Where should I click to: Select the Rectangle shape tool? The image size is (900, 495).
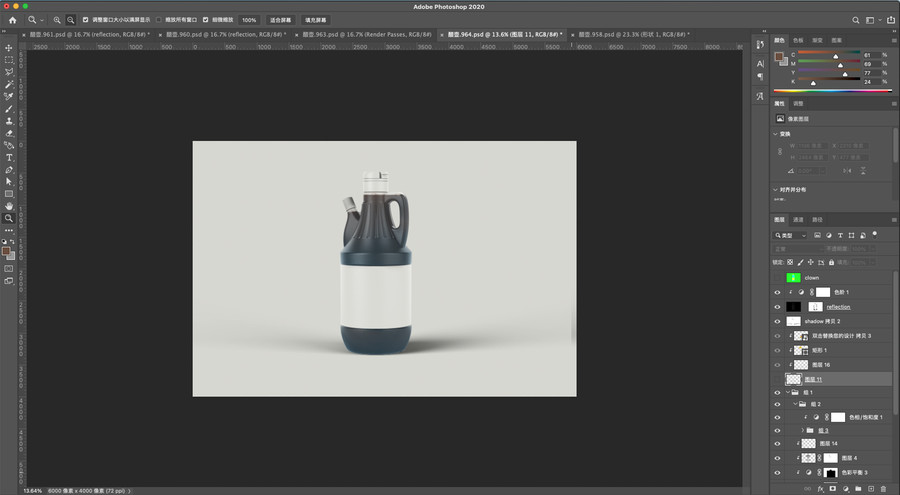[x=9, y=194]
